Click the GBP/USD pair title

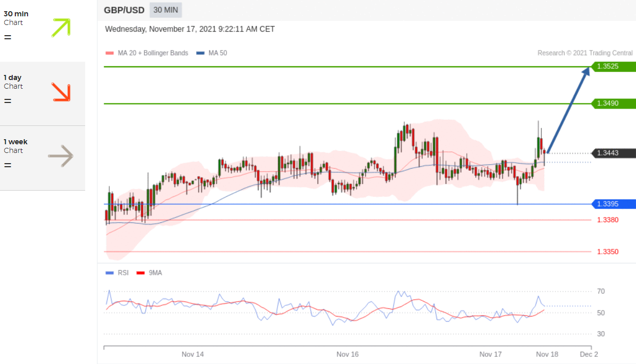coord(124,10)
